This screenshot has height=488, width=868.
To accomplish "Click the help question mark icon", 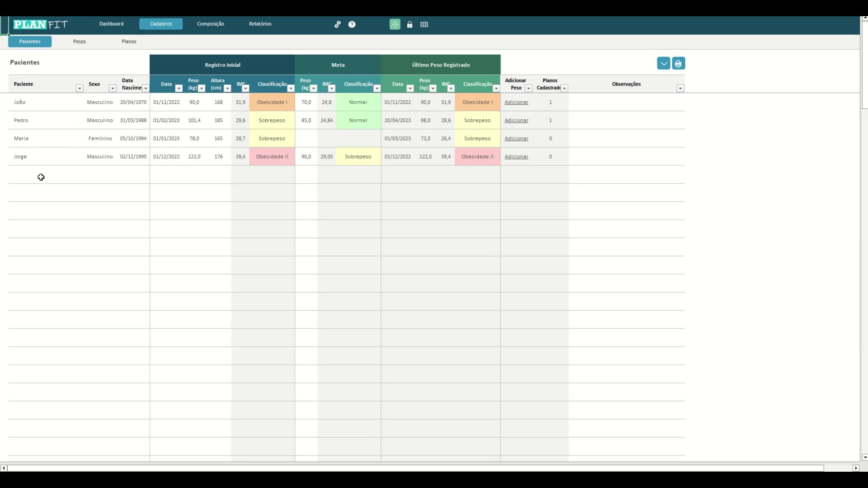I will 352,24.
